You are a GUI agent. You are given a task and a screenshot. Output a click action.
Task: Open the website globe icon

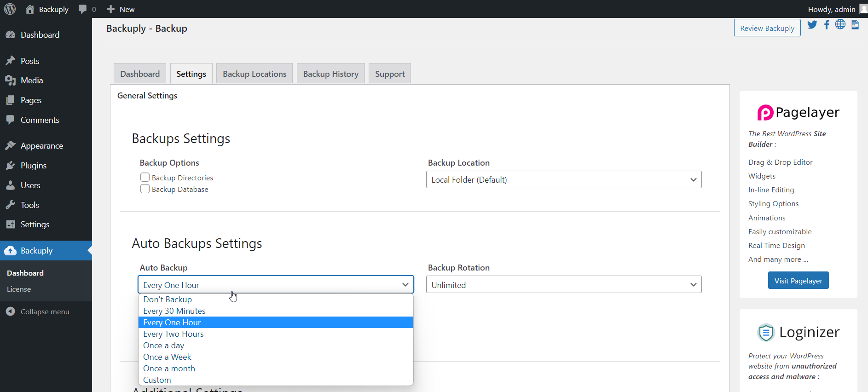click(840, 25)
